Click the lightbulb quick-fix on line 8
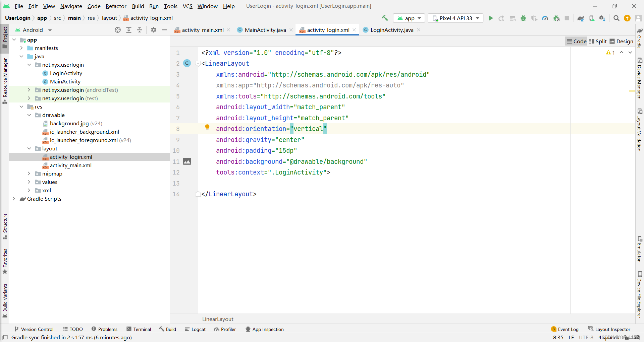 pos(207,127)
